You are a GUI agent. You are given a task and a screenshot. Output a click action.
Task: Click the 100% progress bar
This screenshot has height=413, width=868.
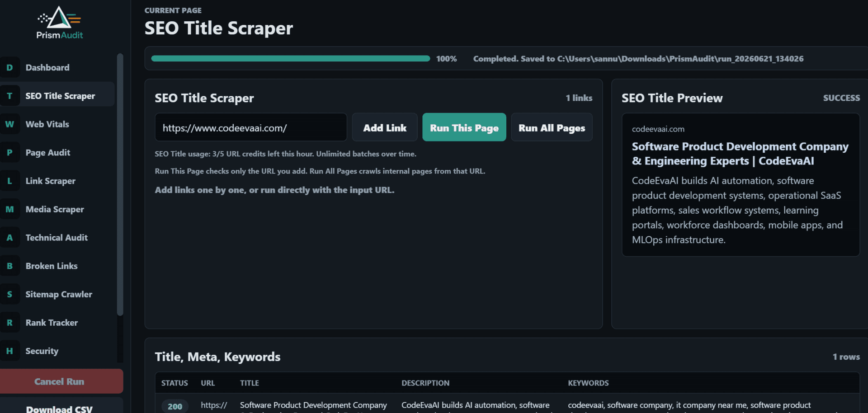pyautogui.click(x=291, y=59)
